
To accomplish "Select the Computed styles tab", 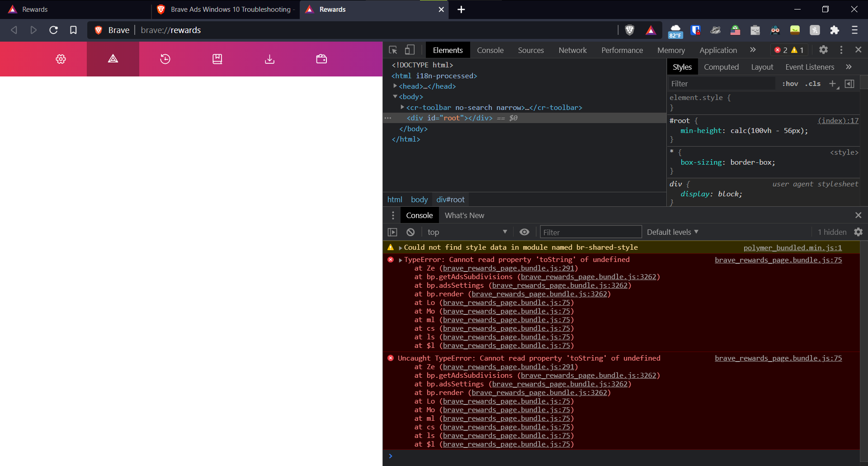I will click(x=721, y=67).
